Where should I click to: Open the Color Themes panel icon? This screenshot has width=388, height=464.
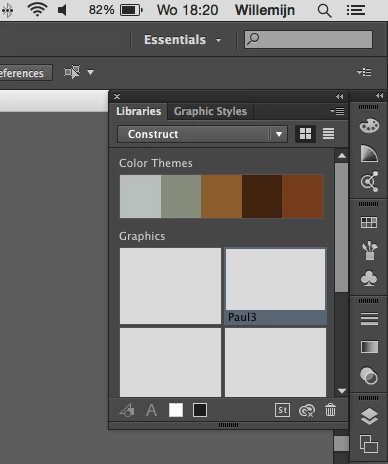(x=369, y=181)
